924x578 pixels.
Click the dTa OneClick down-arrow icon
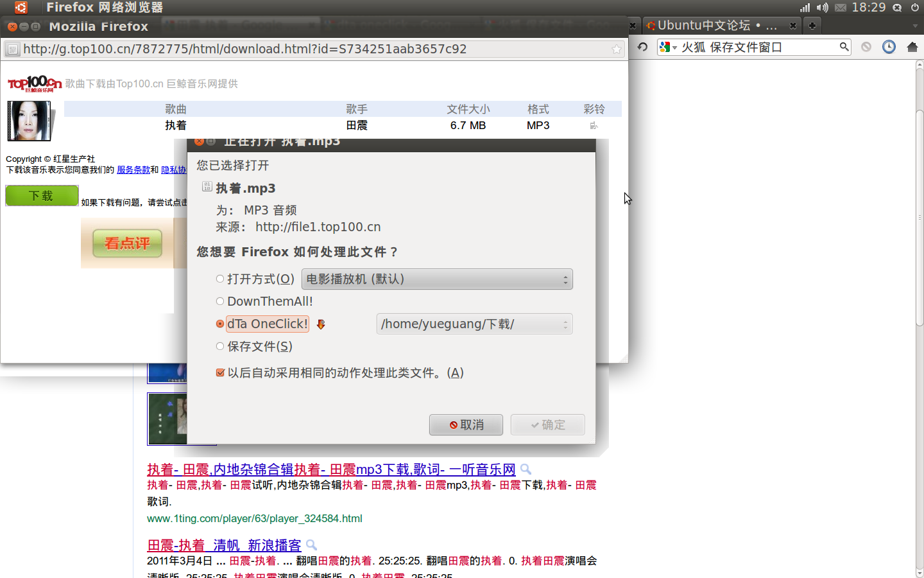(x=321, y=324)
